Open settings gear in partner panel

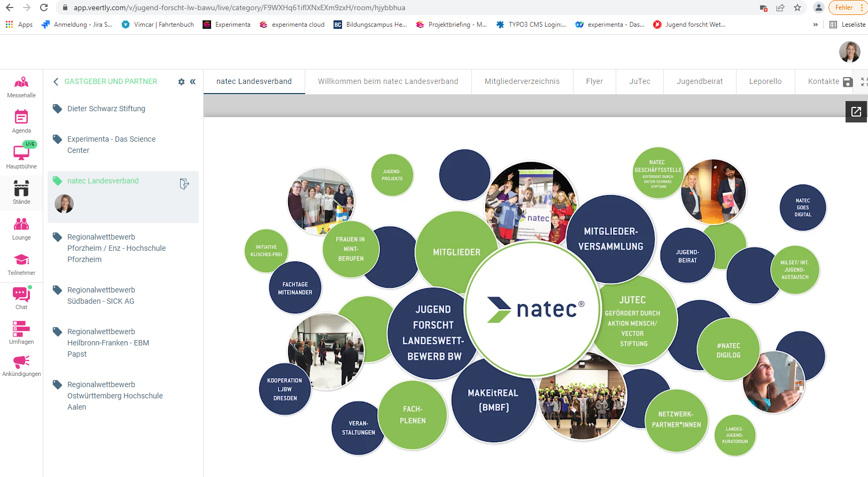coord(181,82)
